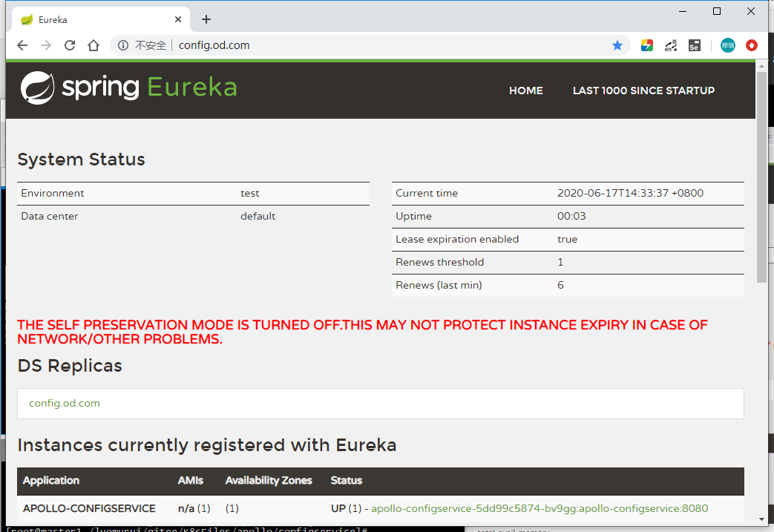Select the APOLLO-CONFIGSERVICE application cell
The height and width of the screenshot is (532, 774).
(89, 508)
